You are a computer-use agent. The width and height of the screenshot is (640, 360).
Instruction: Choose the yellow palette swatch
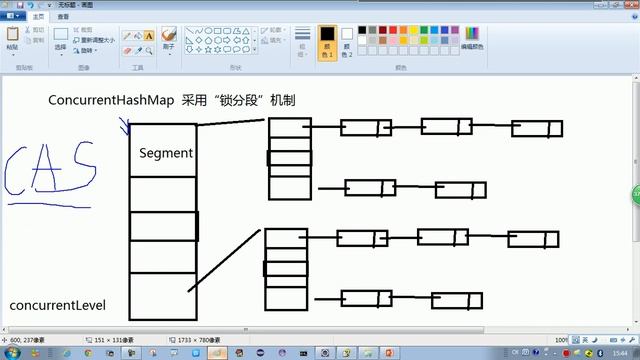click(x=413, y=30)
